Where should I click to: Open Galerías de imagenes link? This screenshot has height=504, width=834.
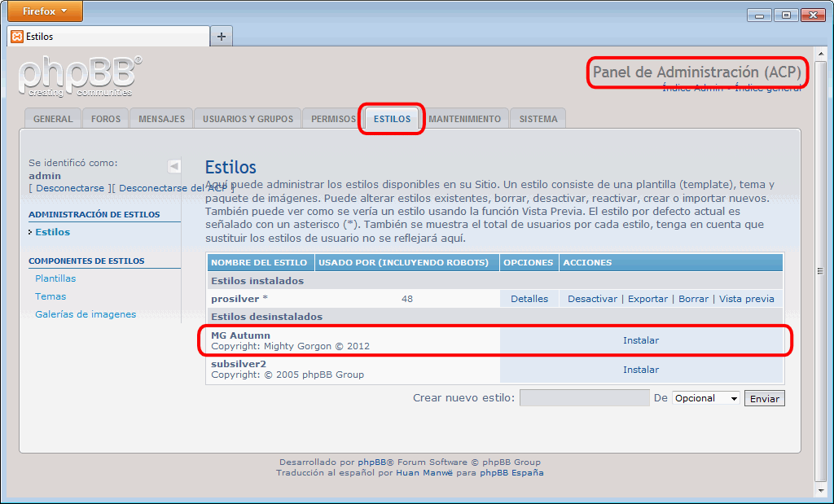(86, 315)
